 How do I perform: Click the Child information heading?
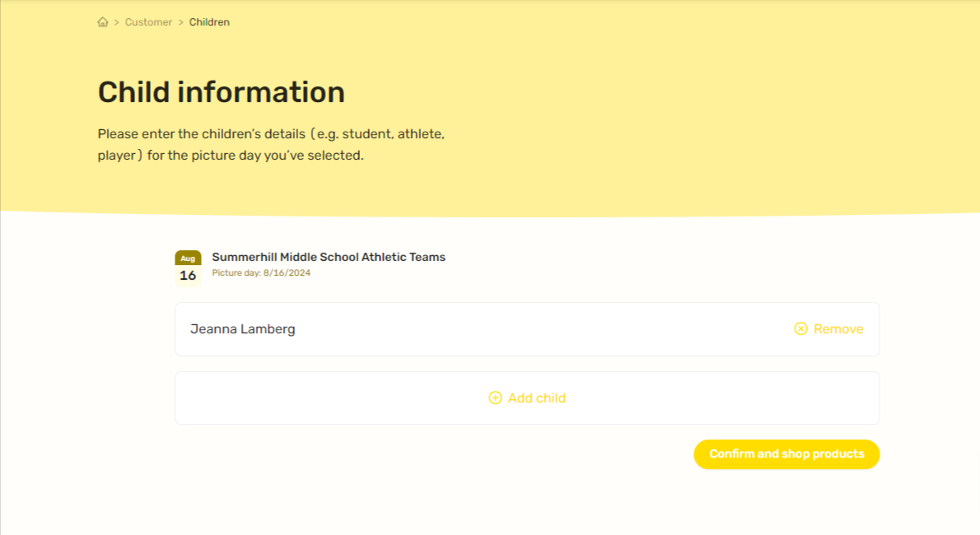222,92
